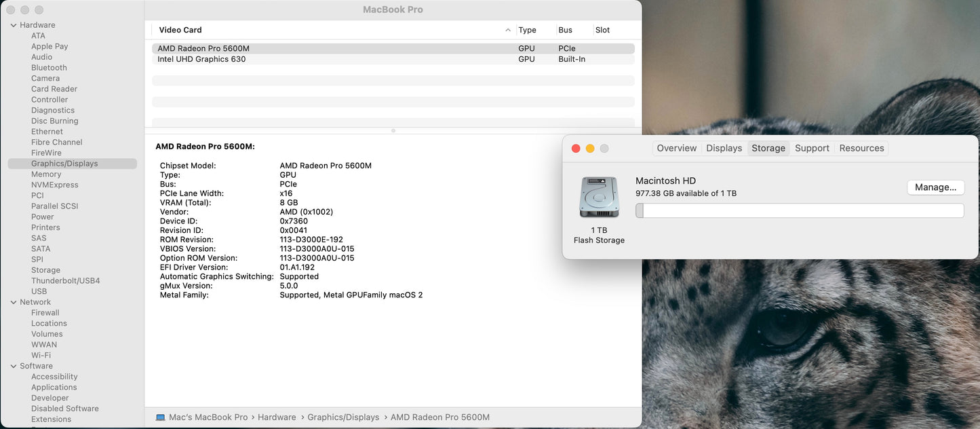Screen dimensions: 980x429
Task: Open Graphics/Displays from the breadcrumb path
Action: point(343,417)
